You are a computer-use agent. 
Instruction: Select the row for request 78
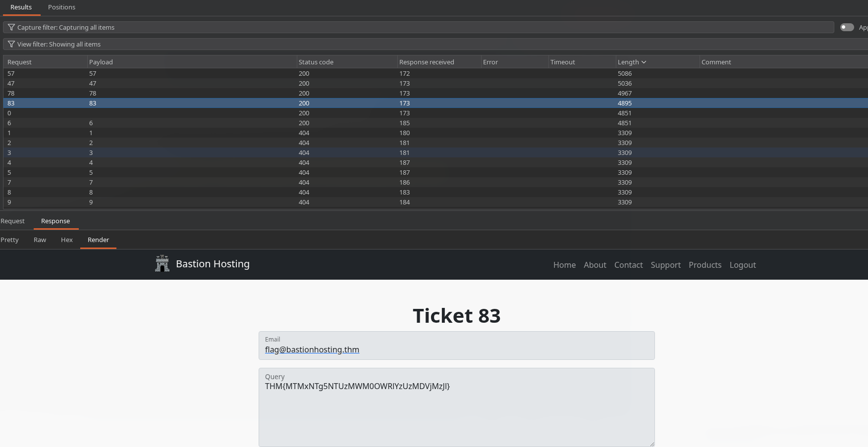click(x=435, y=93)
